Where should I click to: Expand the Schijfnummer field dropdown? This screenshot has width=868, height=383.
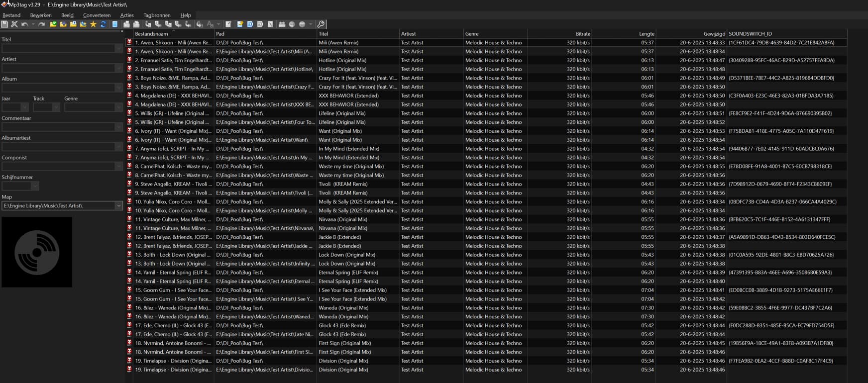coord(35,186)
